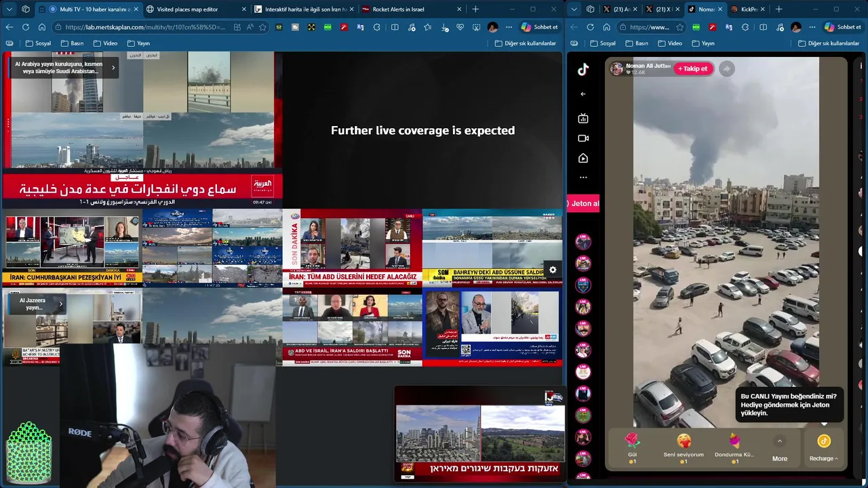Open Basın bookmarks folder in left browser
Image resolution: width=868 pixels, height=488 pixels.
coord(72,43)
